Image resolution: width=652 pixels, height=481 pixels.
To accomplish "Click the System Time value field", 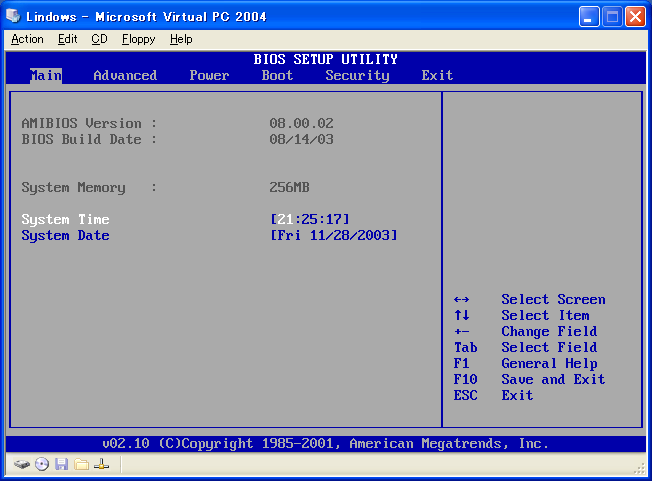I will point(309,219).
